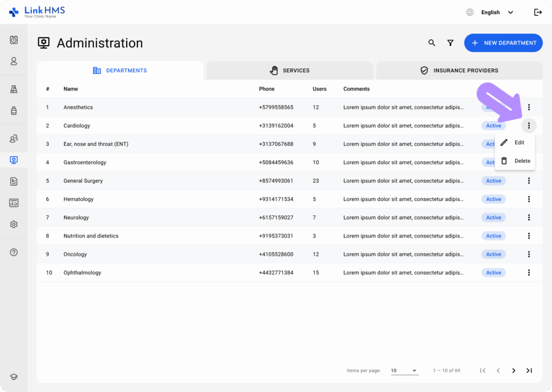This screenshot has height=392, width=552.
Task: Click the help question mark icon
Action: pos(14,252)
